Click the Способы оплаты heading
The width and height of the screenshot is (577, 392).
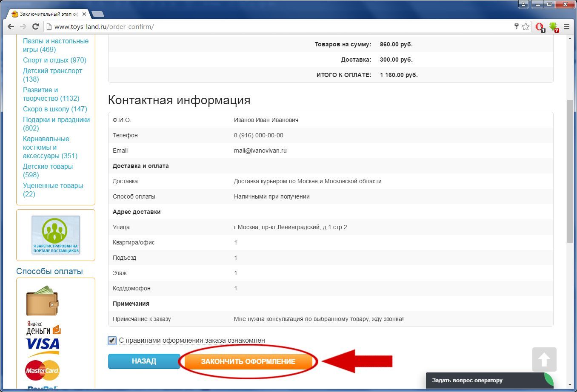click(49, 271)
